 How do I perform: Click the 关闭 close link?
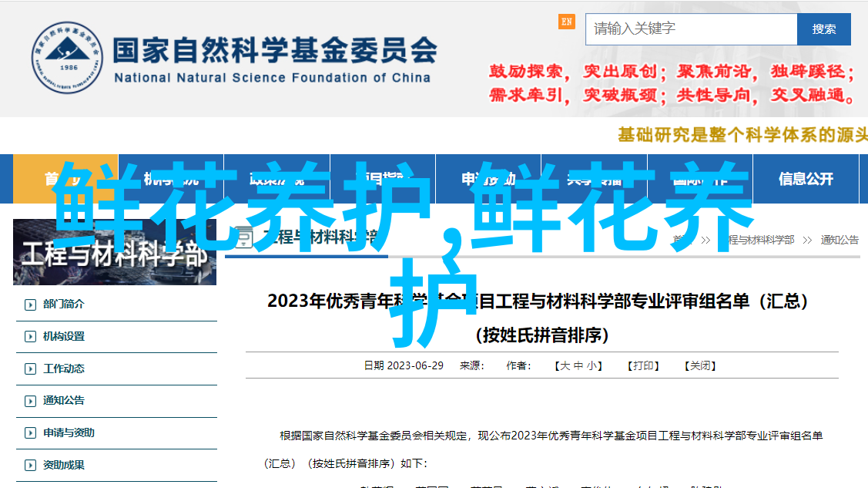click(x=699, y=366)
